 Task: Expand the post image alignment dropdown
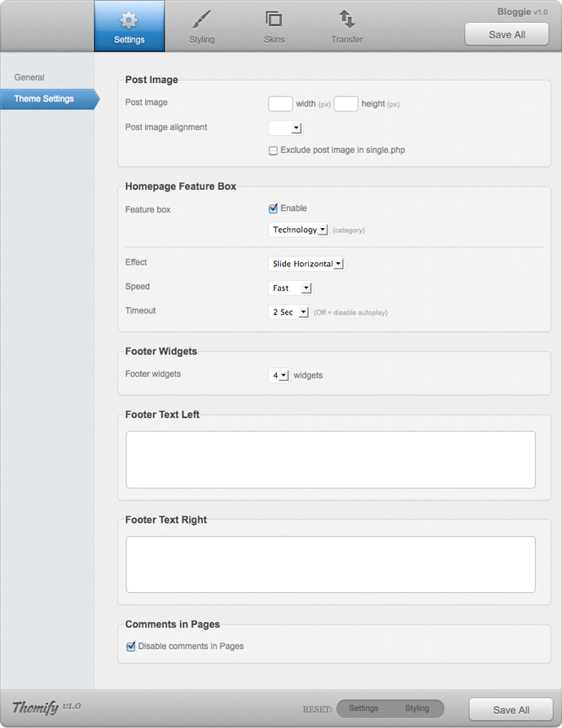(x=285, y=128)
